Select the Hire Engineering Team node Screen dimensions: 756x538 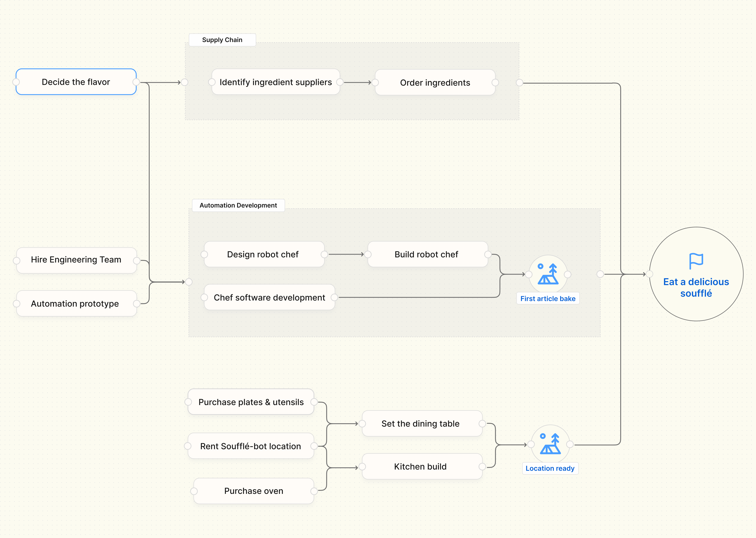pyautogui.click(x=76, y=260)
